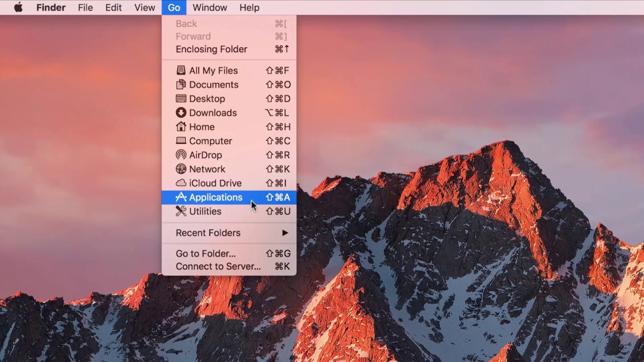Click the Documents label
Image resolution: width=644 pixels, height=362 pixels.
tap(214, 84)
